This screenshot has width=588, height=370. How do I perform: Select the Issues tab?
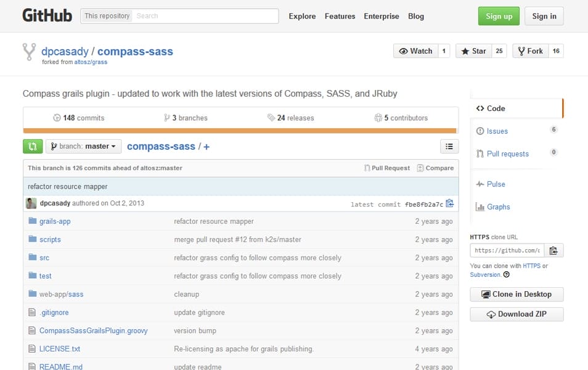click(x=498, y=131)
